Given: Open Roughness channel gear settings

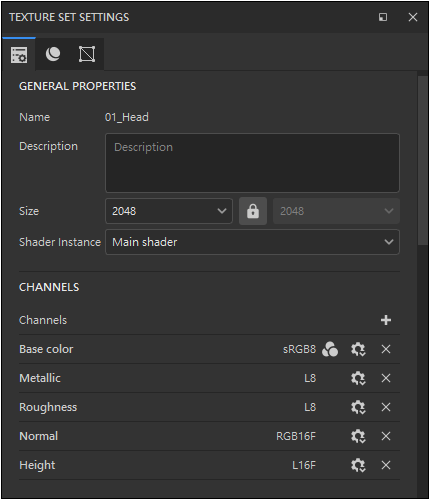Looking at the screenshot, I should click(x=358, y=407).
